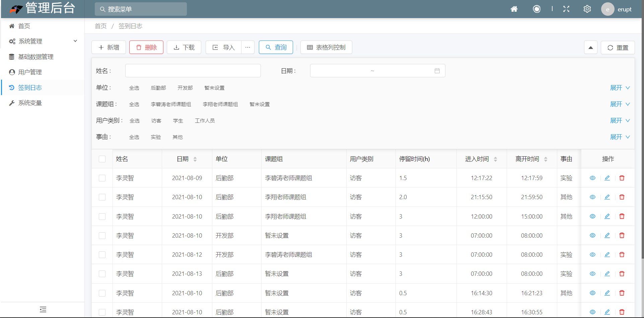
Task: Click the 新增 button
Action: (109, 47)
